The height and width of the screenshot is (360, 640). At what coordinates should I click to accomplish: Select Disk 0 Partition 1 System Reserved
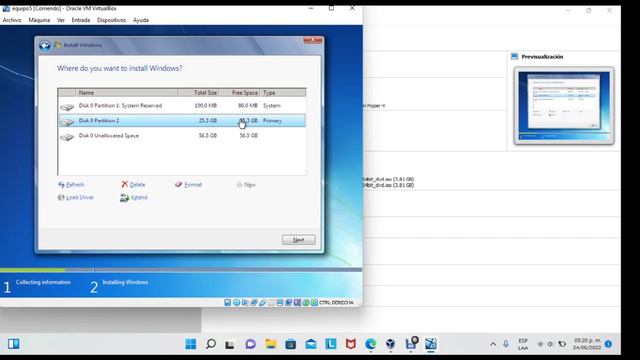(182, 106)
